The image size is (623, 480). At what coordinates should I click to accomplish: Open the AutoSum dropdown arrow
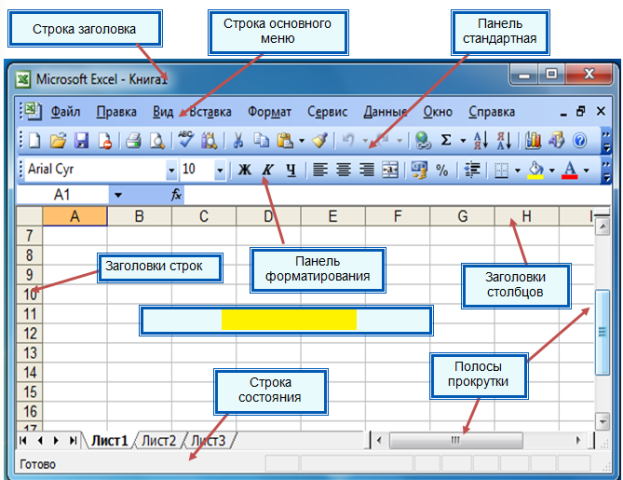(x=463, y=141)
